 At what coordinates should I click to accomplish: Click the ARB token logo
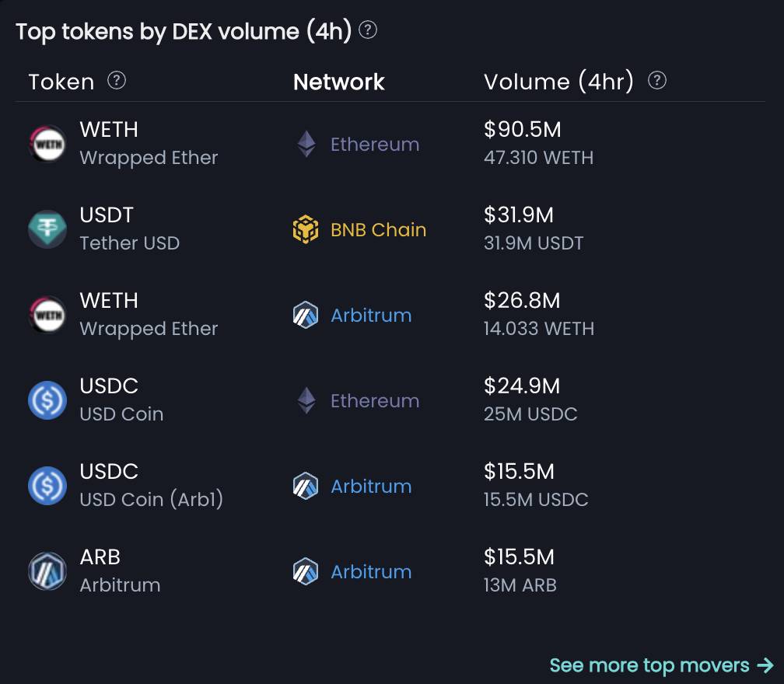tap(47, 571)
